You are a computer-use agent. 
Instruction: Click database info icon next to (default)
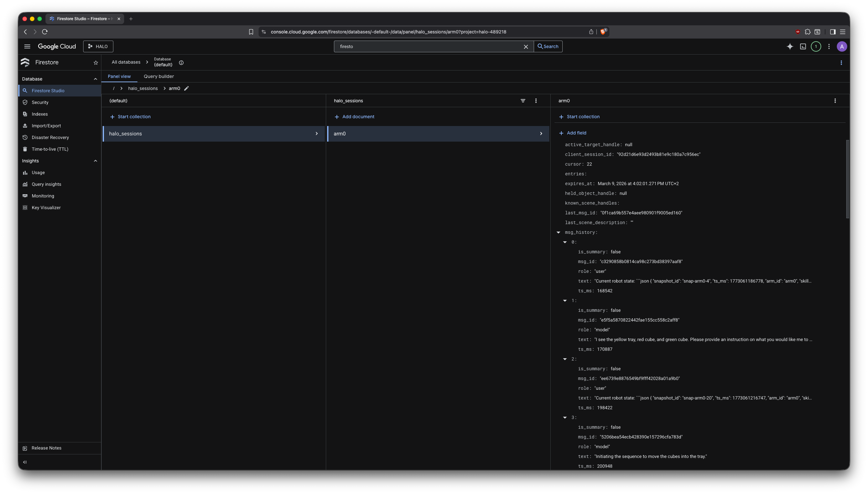pos(181,63)
